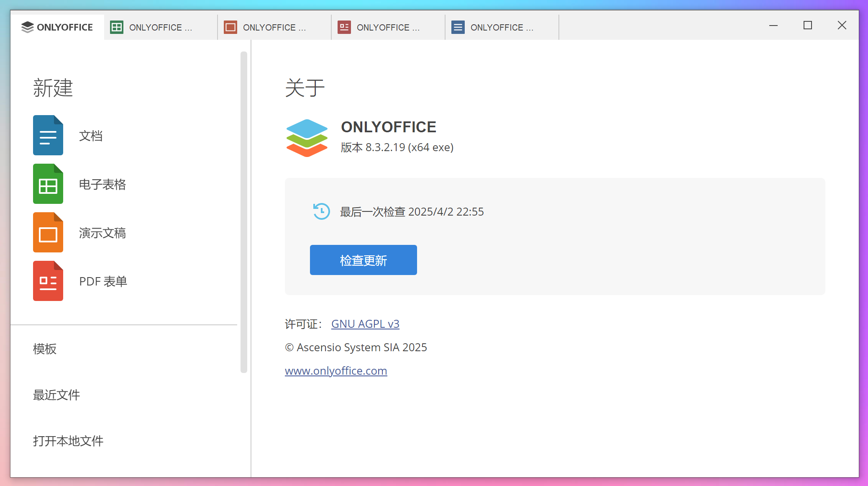The width and height of the screenshot is (868, 486).
Task: Open the 模板 templates section
Action: pos(45,349)
